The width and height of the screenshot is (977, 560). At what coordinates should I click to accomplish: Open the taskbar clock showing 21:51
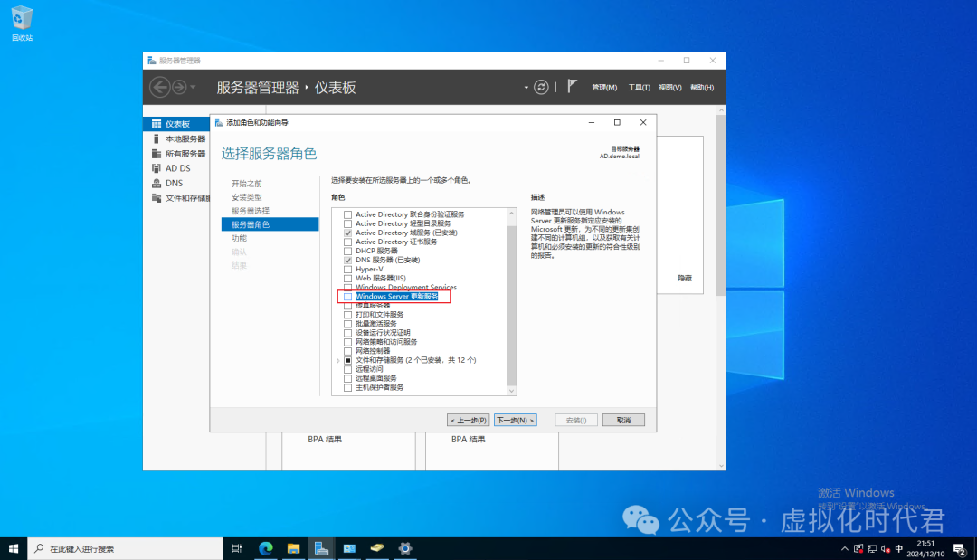[925, 549]
